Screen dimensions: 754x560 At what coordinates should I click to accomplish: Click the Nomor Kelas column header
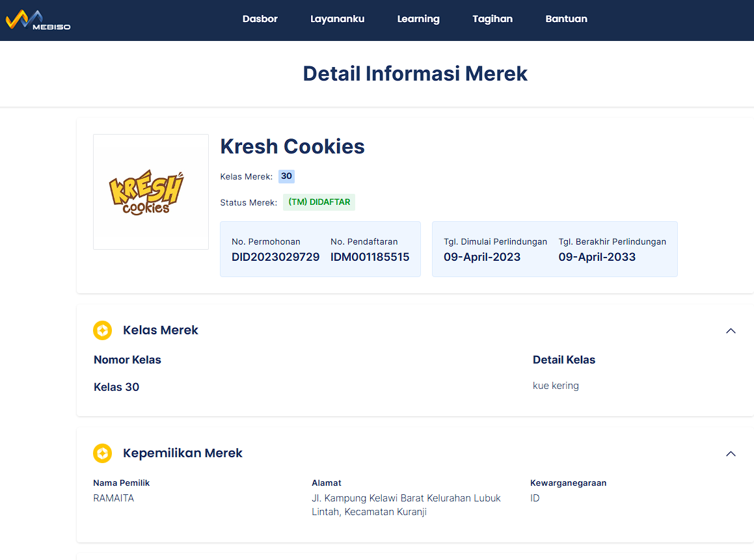coord(128,360)
